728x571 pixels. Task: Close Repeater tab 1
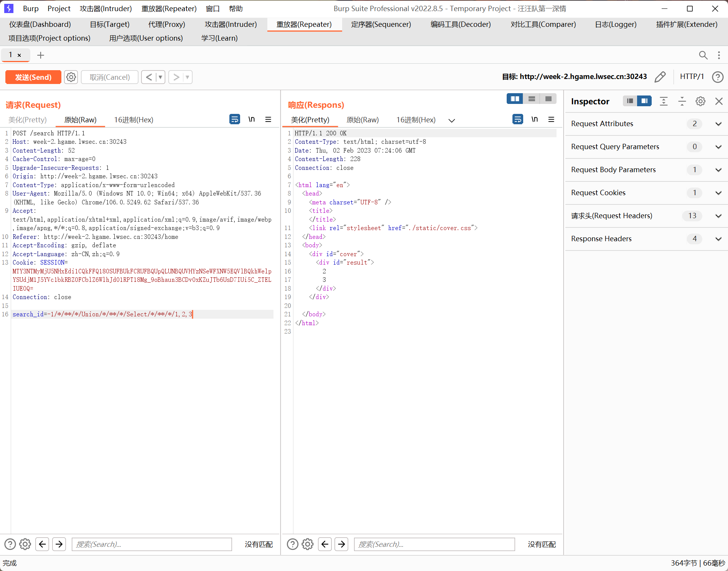[x=19, y=55]
